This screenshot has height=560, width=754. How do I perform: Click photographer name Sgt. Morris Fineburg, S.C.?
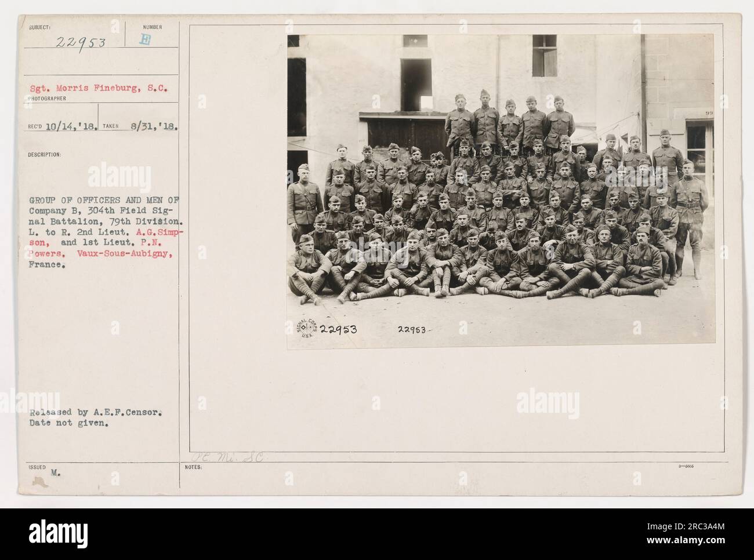(100, 89)
